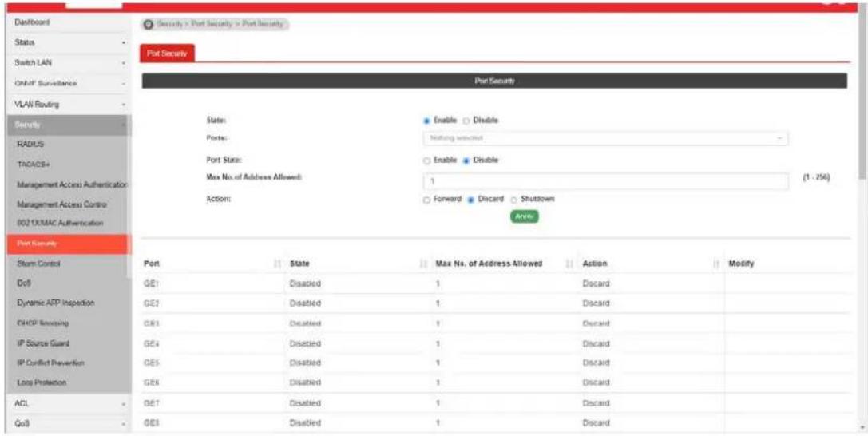Choose the Discard action radio button
This screenshot has width=868, height=436.
[x=470, y=200]
